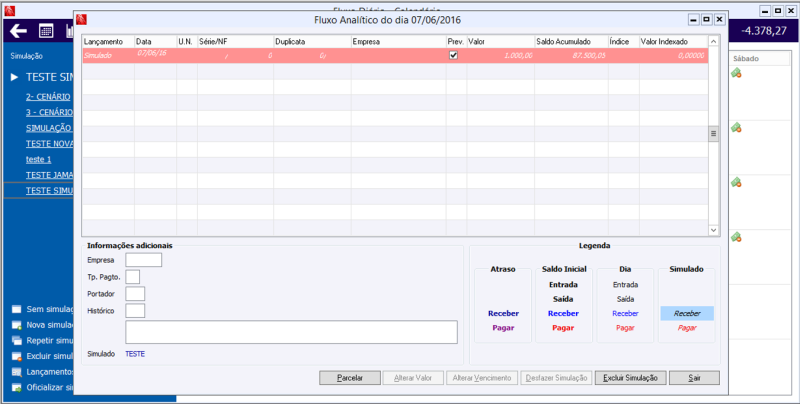Viewport: 800px width, 404px height.
Task: Click the Excluir Simulação button
Action: pos(631,378)
